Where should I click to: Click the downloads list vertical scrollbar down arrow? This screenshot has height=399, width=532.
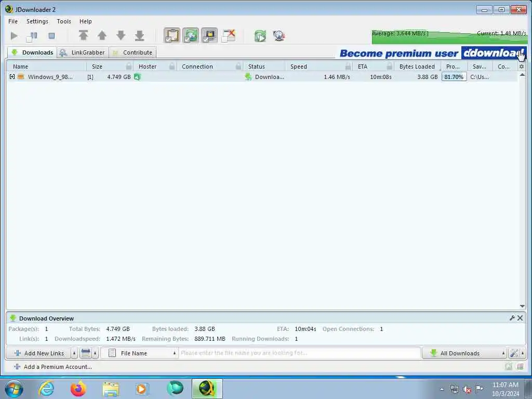522,306
